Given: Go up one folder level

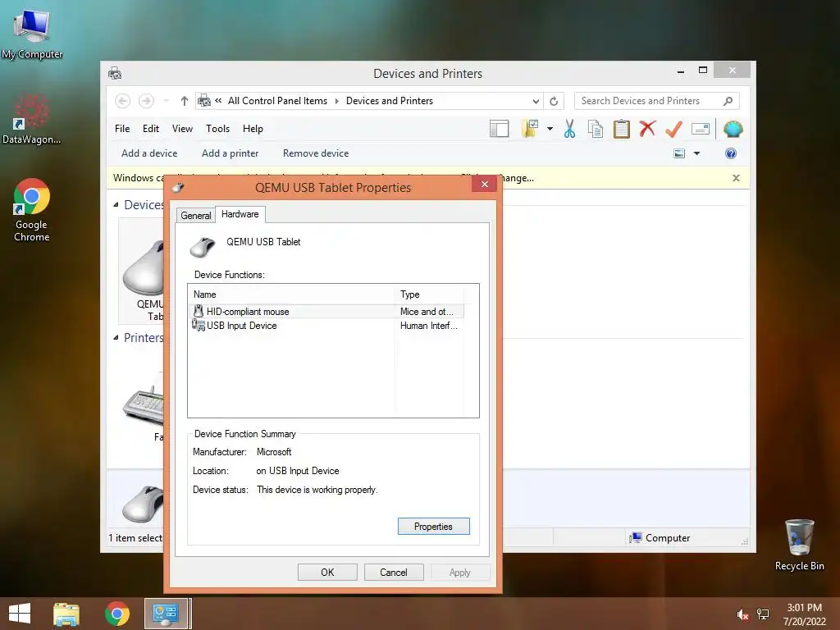Looking at the screenshot, I should 185,101.
